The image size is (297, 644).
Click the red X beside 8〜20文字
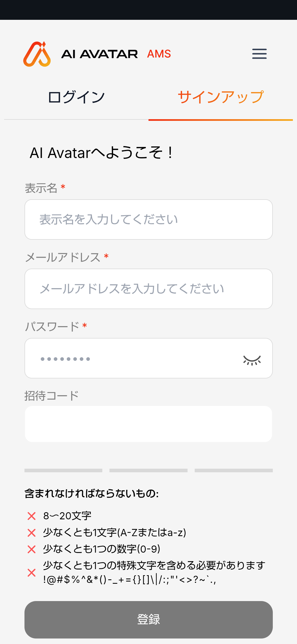click(32, 516)
